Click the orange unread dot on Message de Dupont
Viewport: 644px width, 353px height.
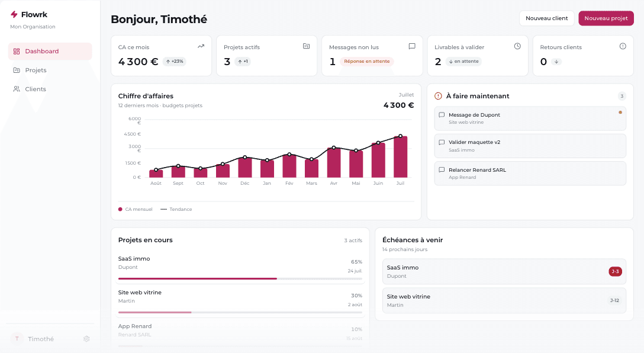coord(620,112)
